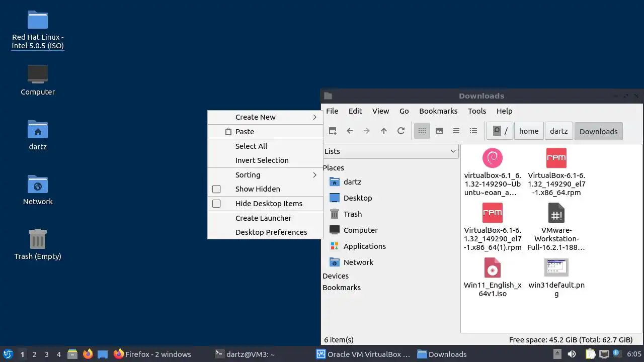Open the Tools menu
644x362 pixels.
pos(477,111)
